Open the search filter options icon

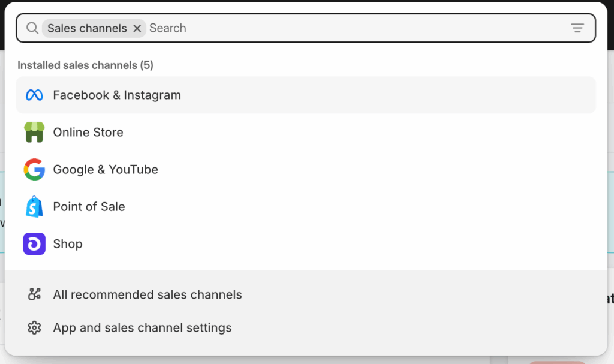point(577,28)
